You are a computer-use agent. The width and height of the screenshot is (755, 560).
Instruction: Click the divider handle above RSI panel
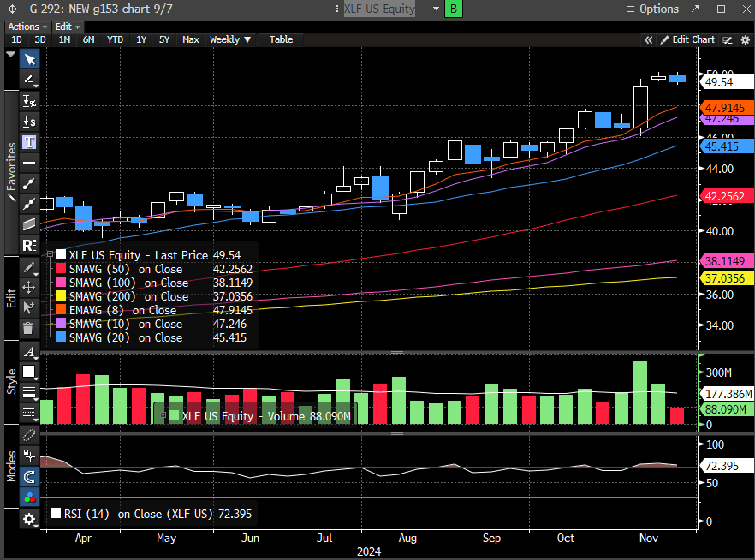pos(397,434)
